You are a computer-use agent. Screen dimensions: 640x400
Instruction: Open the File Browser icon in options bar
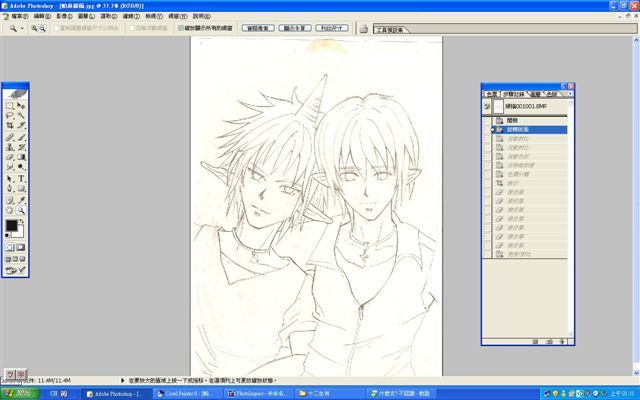coord(364,29)
